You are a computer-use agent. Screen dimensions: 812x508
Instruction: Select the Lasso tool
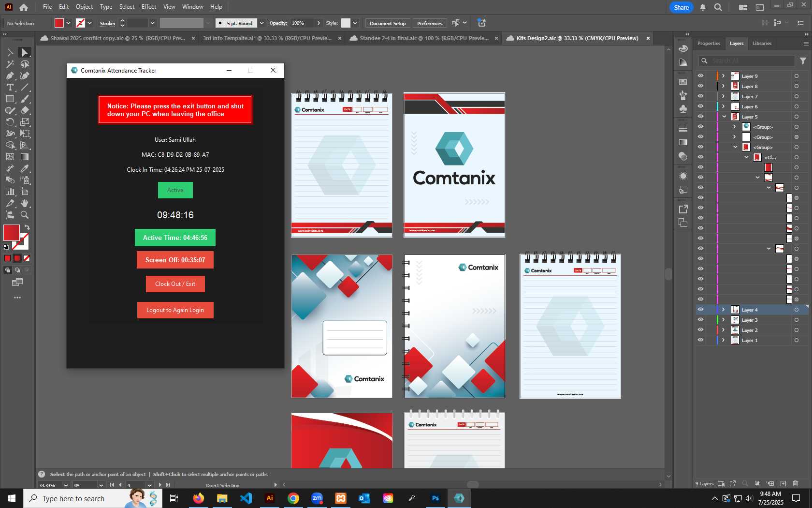[25, 64]
